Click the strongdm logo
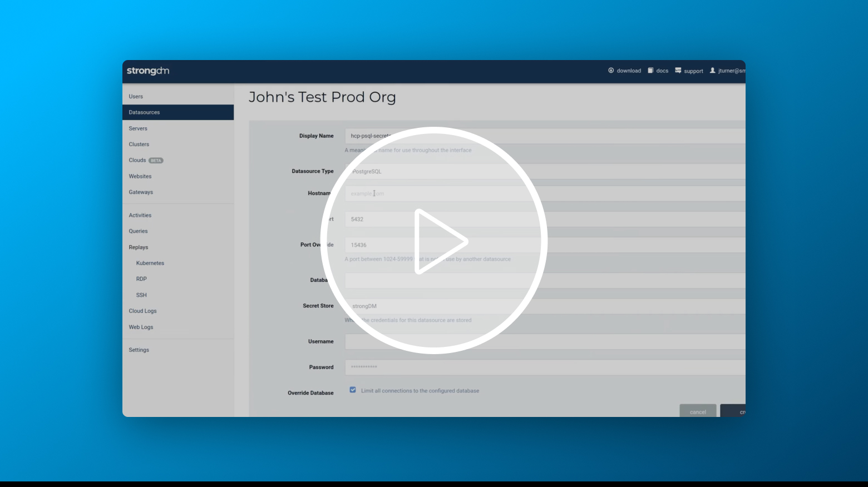 (148, 71)
